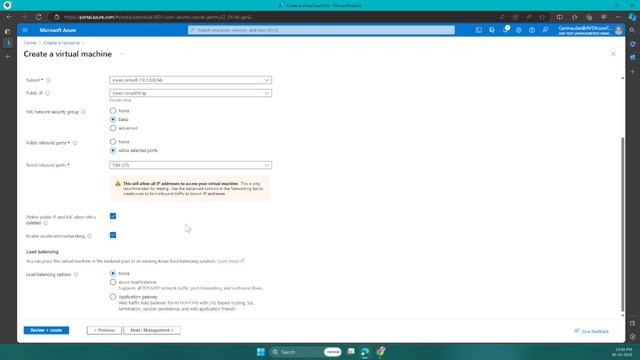The image size is (640, 360).
Task: Open Copilot icon in Edge corner
Action: 632,17
